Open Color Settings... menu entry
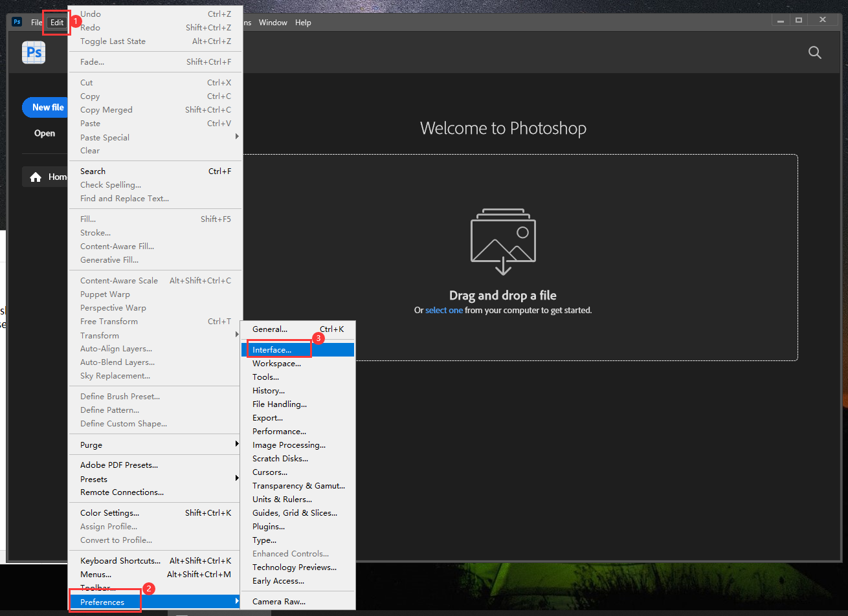This screenshot has width=848, height=616. 109,513
